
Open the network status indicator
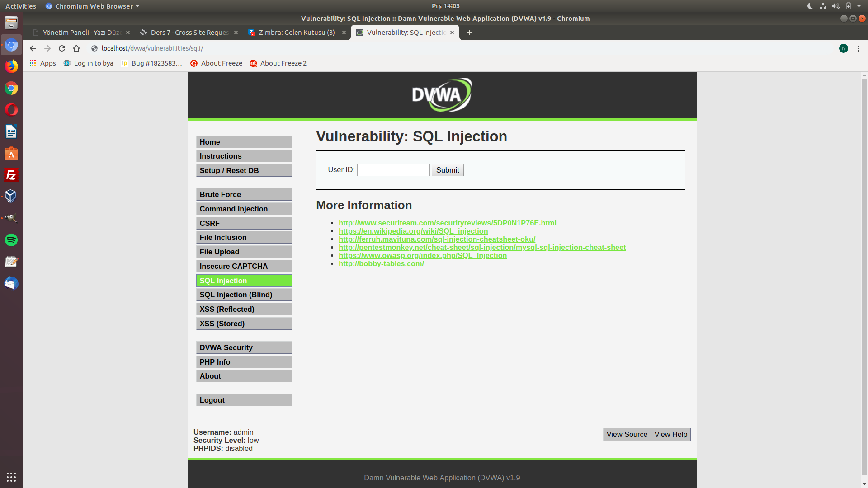click(823, 6)
